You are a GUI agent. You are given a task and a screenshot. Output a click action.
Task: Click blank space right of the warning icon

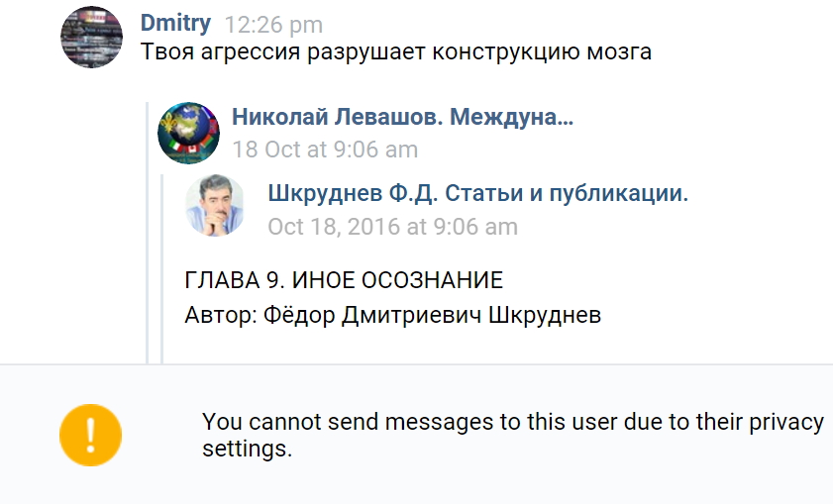162,435
